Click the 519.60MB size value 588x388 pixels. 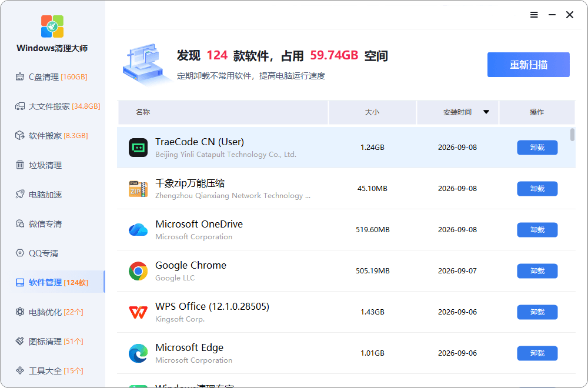tap(372, 229)
